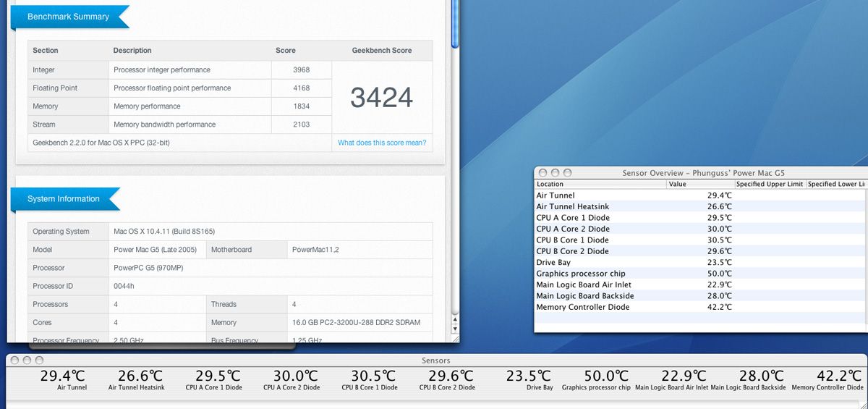
Task: Select the Air Tunnel row in Sensor Overview
Action: pos(701,195)
